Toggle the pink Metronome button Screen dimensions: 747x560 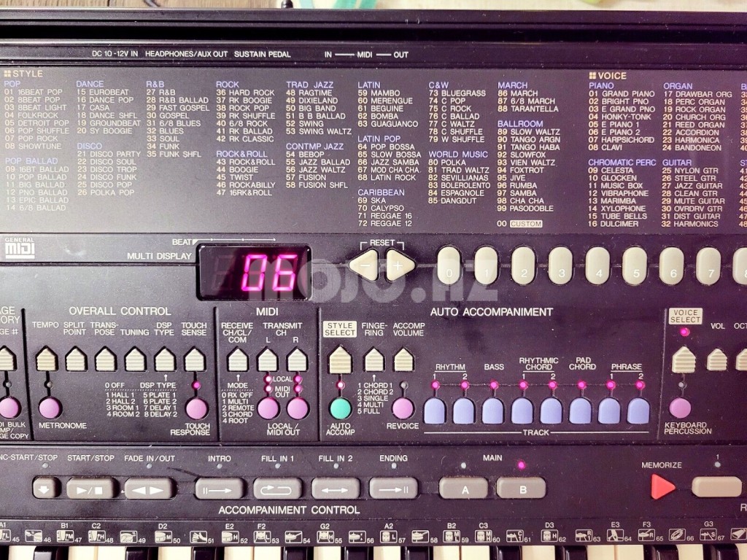point(50,408)
